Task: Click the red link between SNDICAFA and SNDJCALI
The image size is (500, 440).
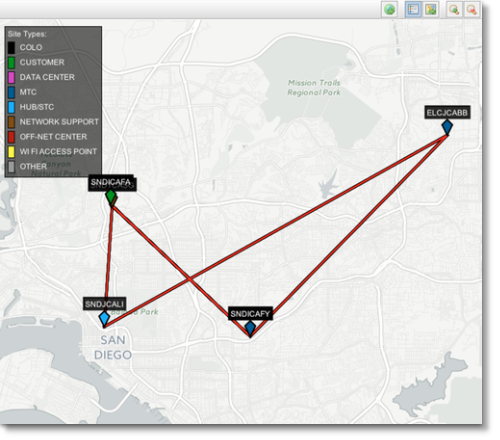Action: coord(109,253)
